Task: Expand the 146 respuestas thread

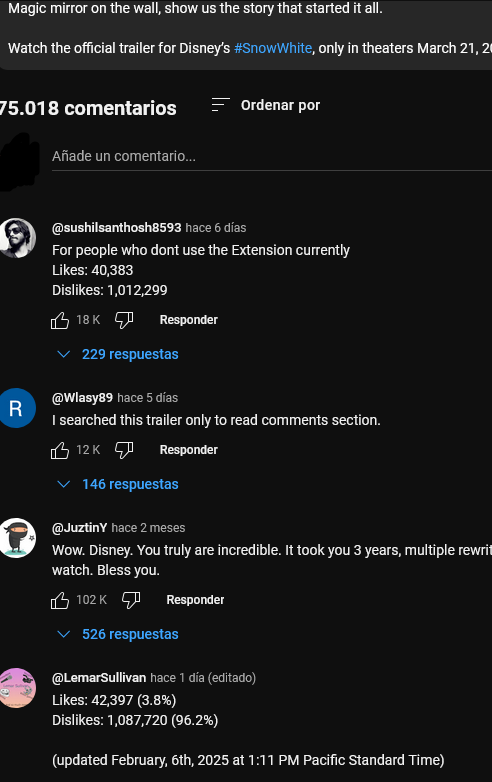Action: click(118, 484)
